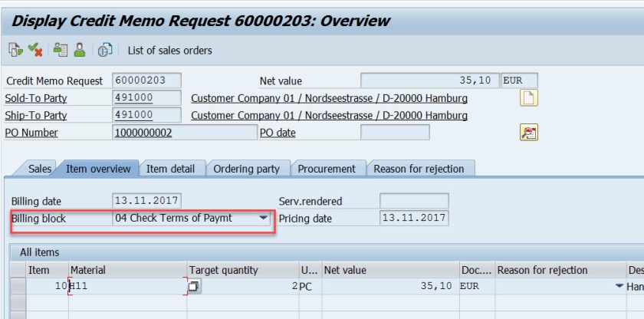Click the Net value column header in table
The image size is (644, 319).
coord(390,270)
